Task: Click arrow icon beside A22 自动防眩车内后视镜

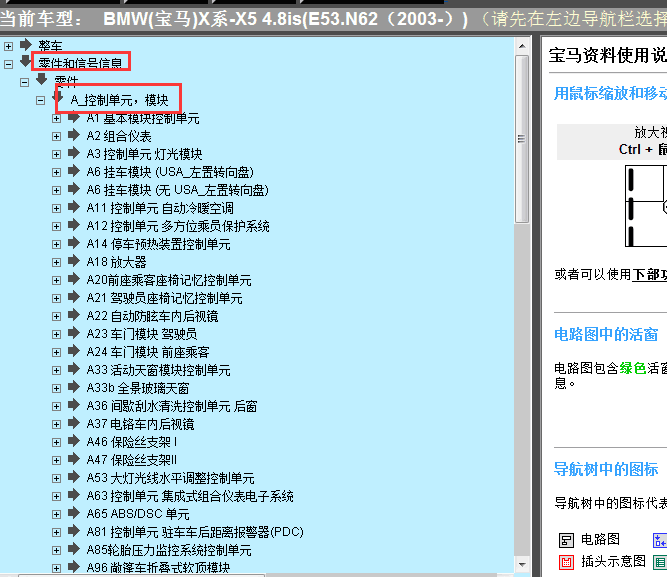Action: pyautogui.click(x=74, y=315)
